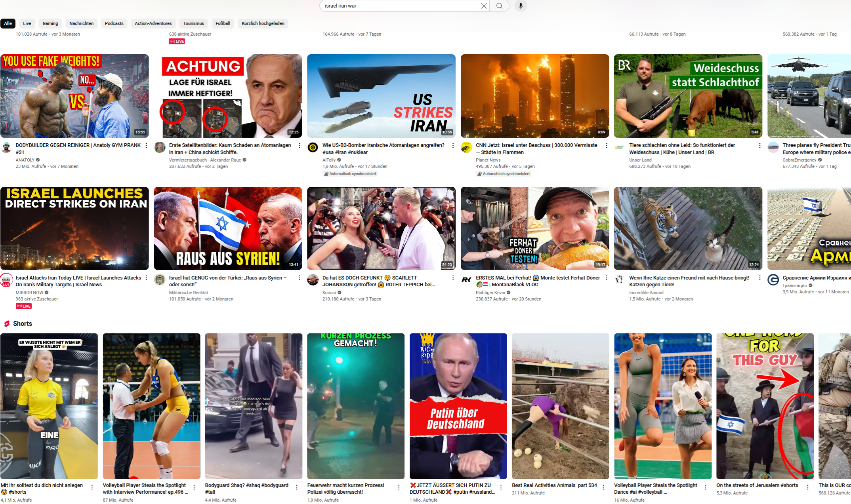851x504 pixels.
Task: Open the options menu for the 'Mit ihr solltest du' short
Action: tap(92, 487)
